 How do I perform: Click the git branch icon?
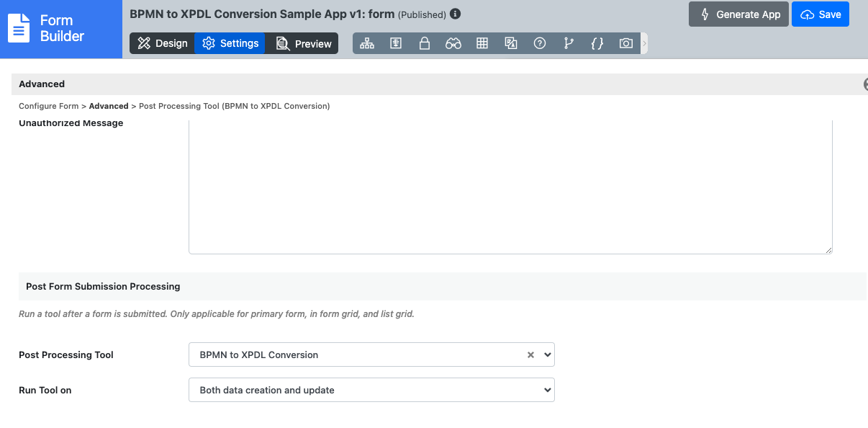point(569,43)
